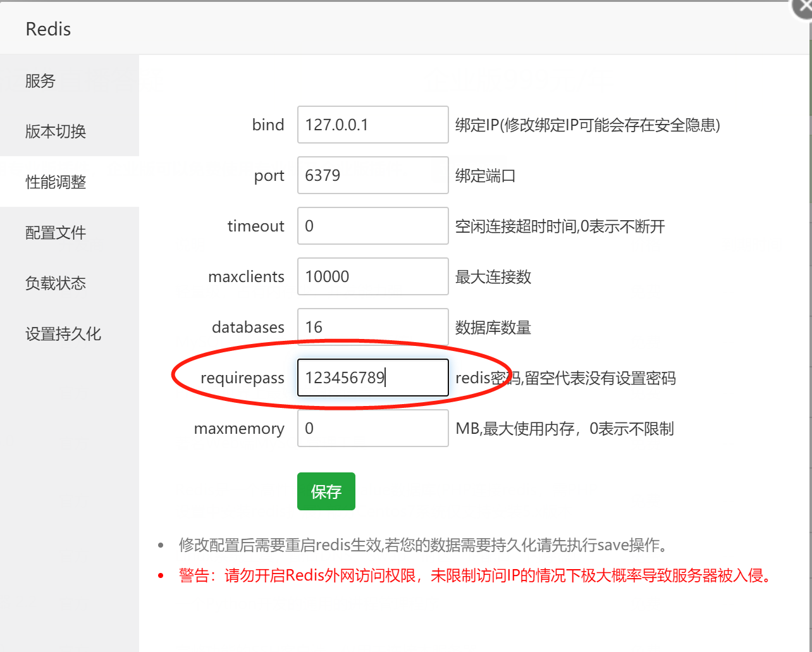Click the redis密码 description text
Viewport: 812px width, 652px height.
[566, 378]
